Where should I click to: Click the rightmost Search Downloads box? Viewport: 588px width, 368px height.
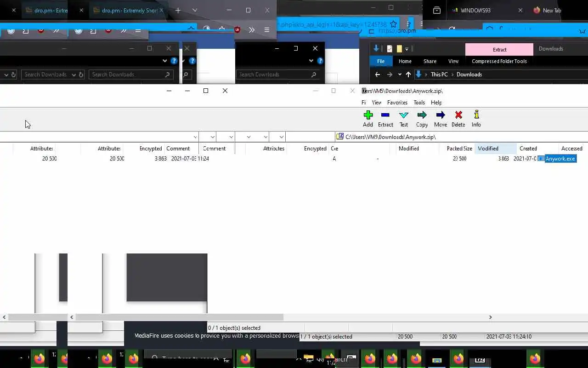click(x=278, y=75)
